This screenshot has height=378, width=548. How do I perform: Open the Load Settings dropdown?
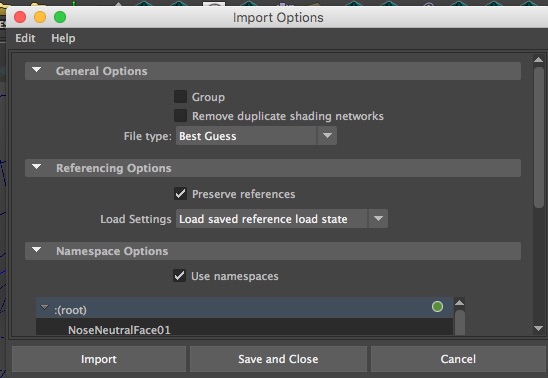[282, 219]
